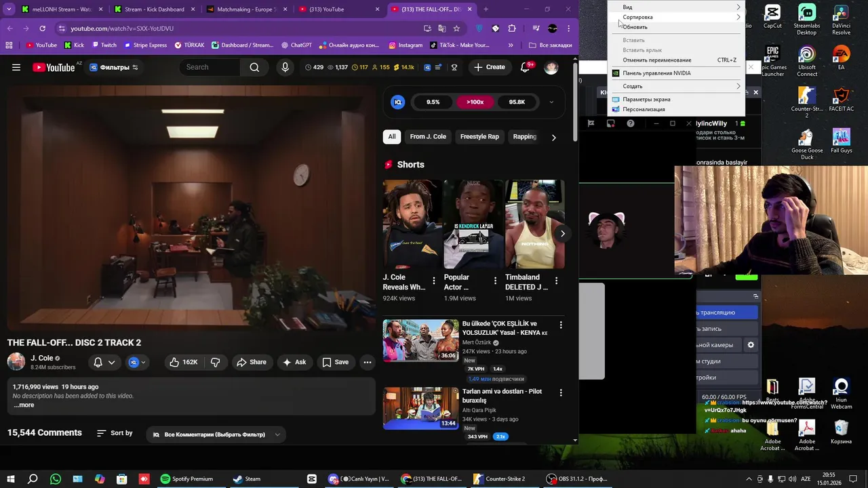The width and height of the screenshot is (868, 488).
Task: Open the YouTube account avatar menu
Action: coord(551,67)
